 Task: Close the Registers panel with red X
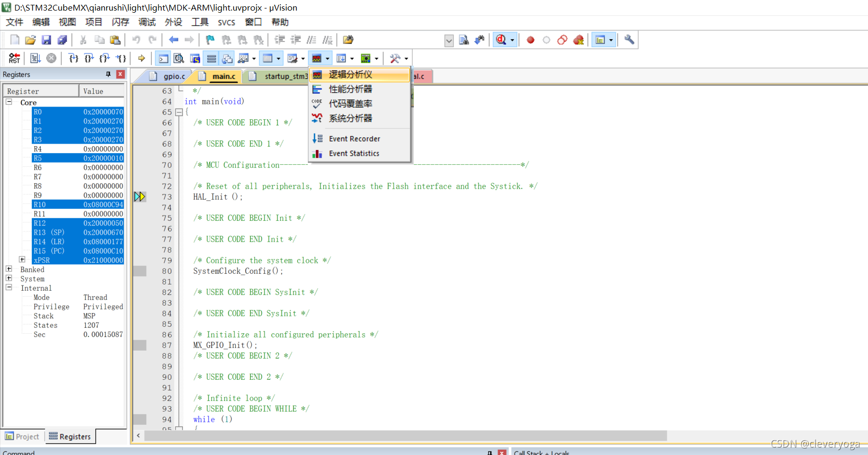(120, 74)
